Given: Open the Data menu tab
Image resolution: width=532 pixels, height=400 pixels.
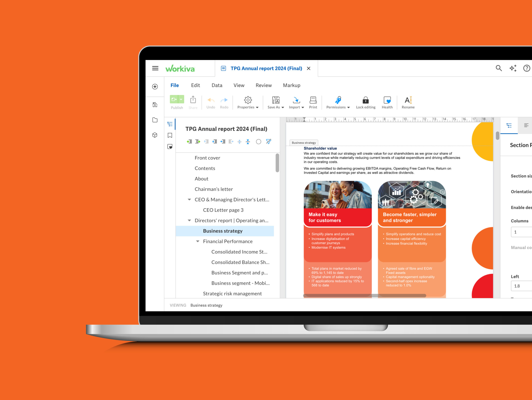Looking at the screenshot, I should coord(217,85).
